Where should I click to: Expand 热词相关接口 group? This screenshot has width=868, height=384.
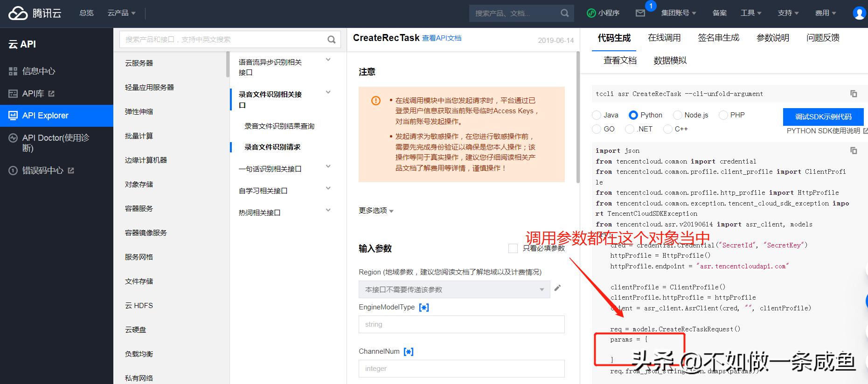[x=328, y=210]
